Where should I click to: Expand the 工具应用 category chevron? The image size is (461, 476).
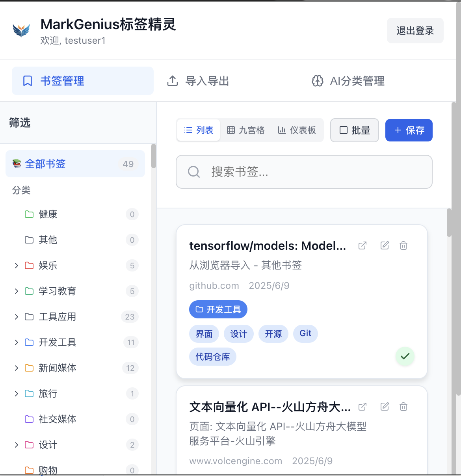(x=17, y=317)
